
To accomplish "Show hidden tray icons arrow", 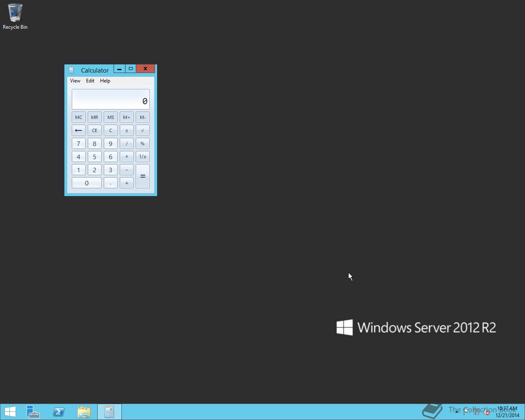I will click(457, 412).
